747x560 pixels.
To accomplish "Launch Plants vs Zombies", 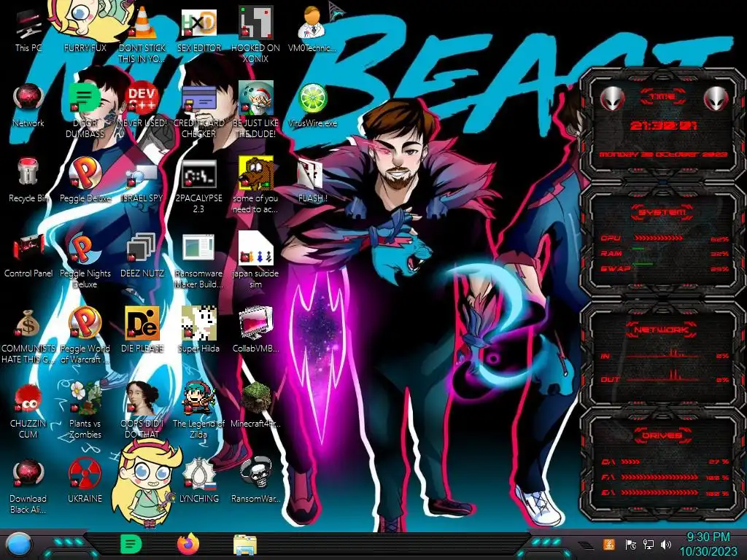I will click(x=85, y=411).
